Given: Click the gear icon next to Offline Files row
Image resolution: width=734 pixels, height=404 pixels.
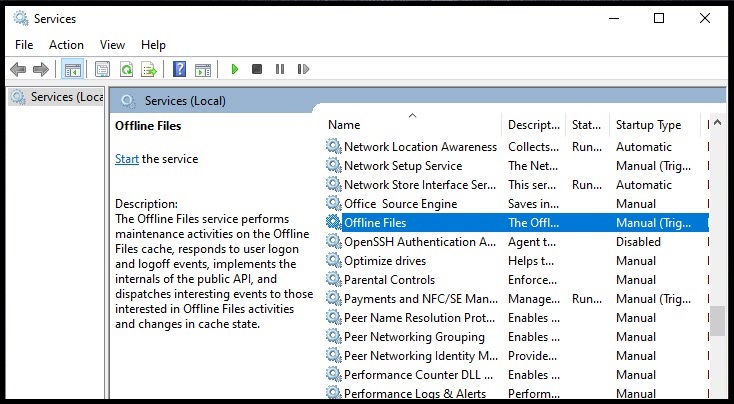Looking at the screenshot, I should [334, 222].
